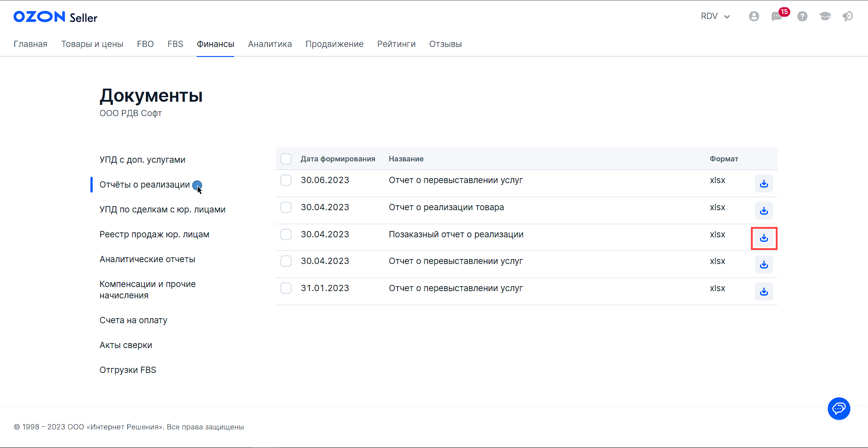Open the training graduation cap icon

[825, 16]
